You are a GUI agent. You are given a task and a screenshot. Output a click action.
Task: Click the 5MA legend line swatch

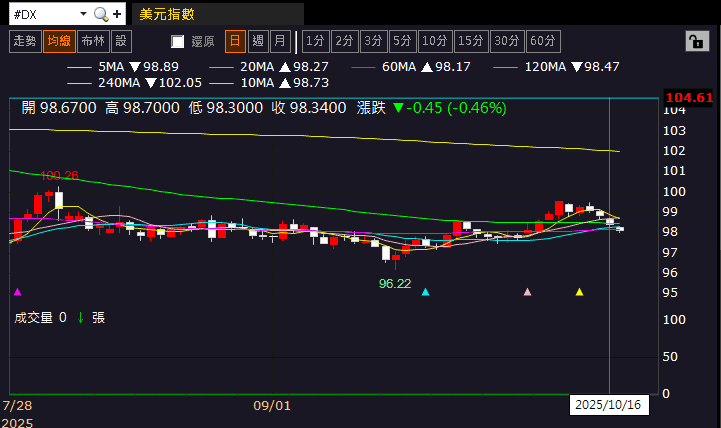[79, 68]
